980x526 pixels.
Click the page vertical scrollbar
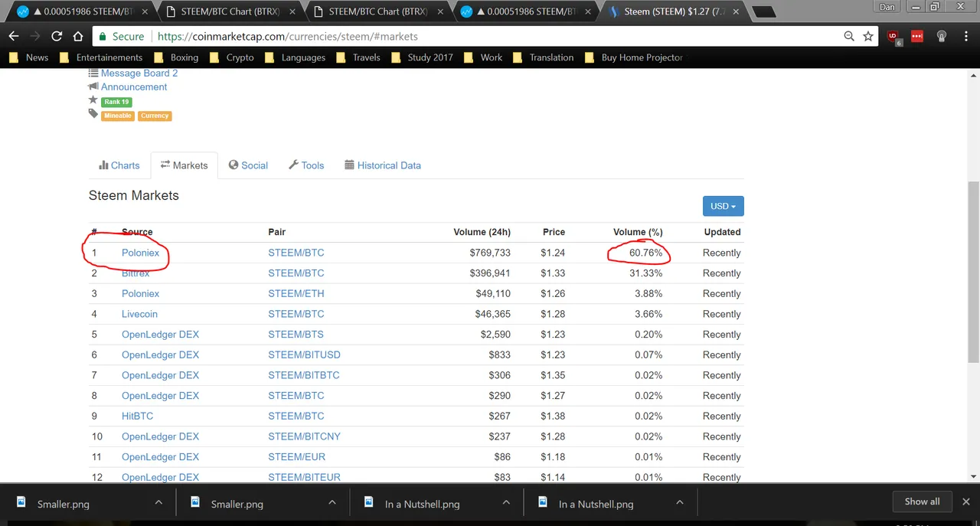[974, 272]
